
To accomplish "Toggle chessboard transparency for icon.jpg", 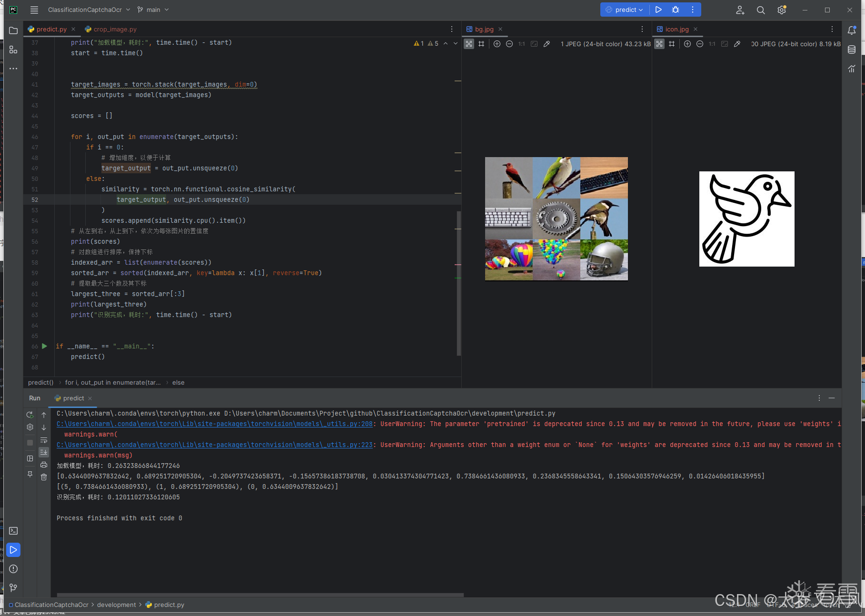I will coord(659,44).
